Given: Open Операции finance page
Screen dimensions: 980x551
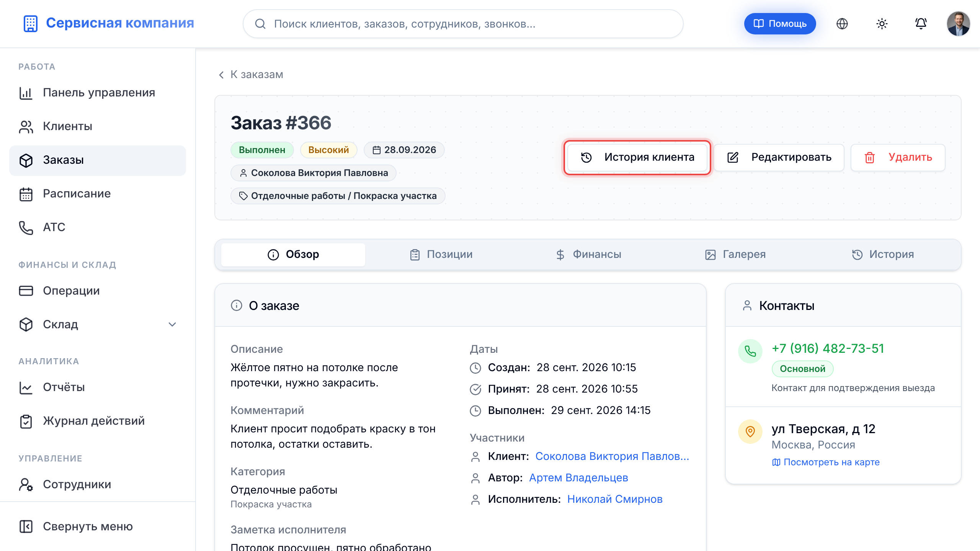Looking at the screenshot, I should [98, 291].
